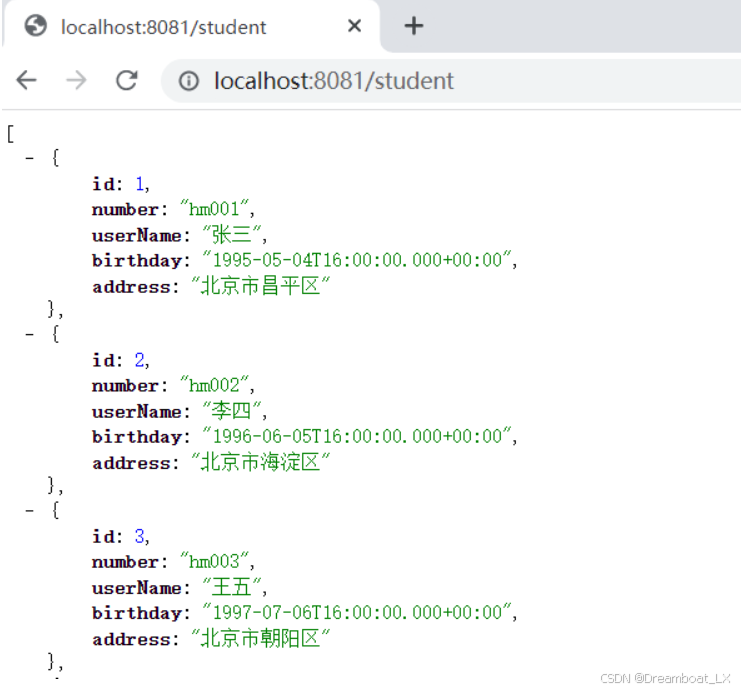Select the localhost:8081/student tab
745x691 pixels.
pyautogui.click(x=191, y=27)
